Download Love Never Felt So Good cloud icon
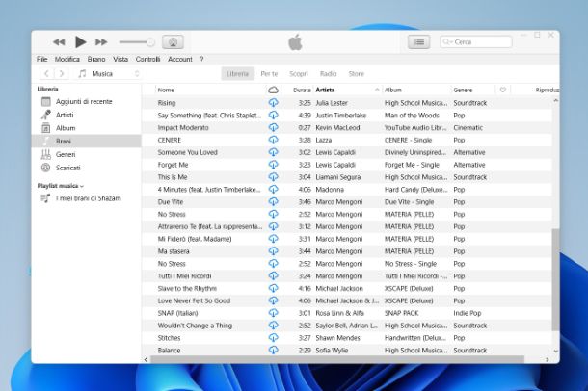Screen dimensions: 588x391 274,300
